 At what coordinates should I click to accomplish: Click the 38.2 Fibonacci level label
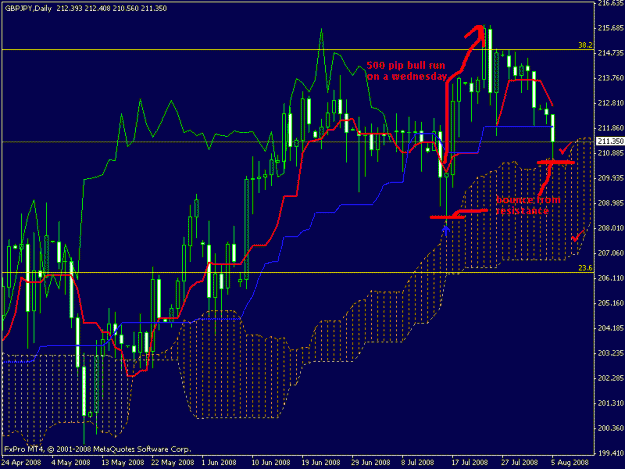[x=585, y=45]
